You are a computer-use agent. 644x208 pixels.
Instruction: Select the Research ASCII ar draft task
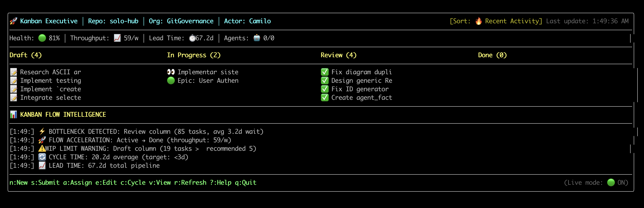[x=45, y=72]
